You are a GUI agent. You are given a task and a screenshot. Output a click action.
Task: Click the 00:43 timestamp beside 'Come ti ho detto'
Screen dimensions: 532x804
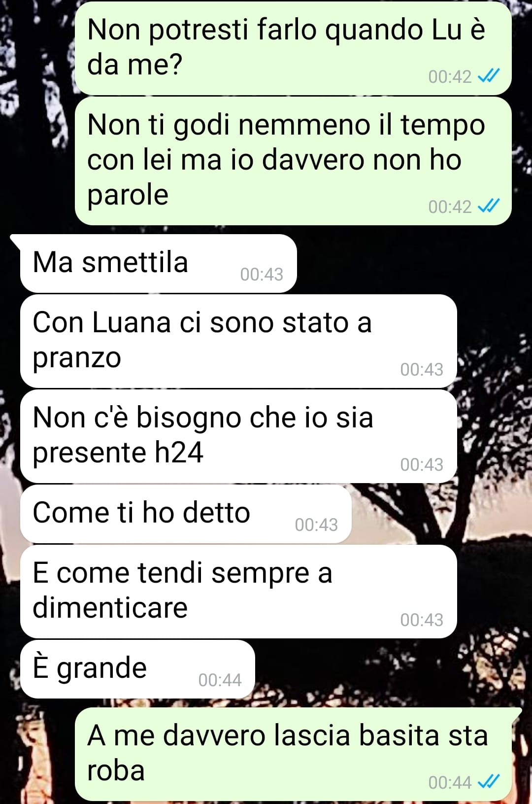click(316, 525)
